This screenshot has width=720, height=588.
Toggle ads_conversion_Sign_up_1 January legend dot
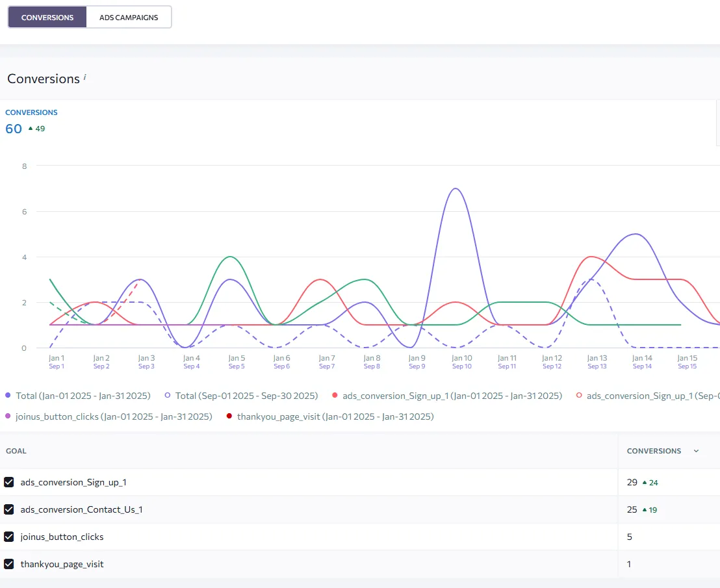click(x=335, y=395)
